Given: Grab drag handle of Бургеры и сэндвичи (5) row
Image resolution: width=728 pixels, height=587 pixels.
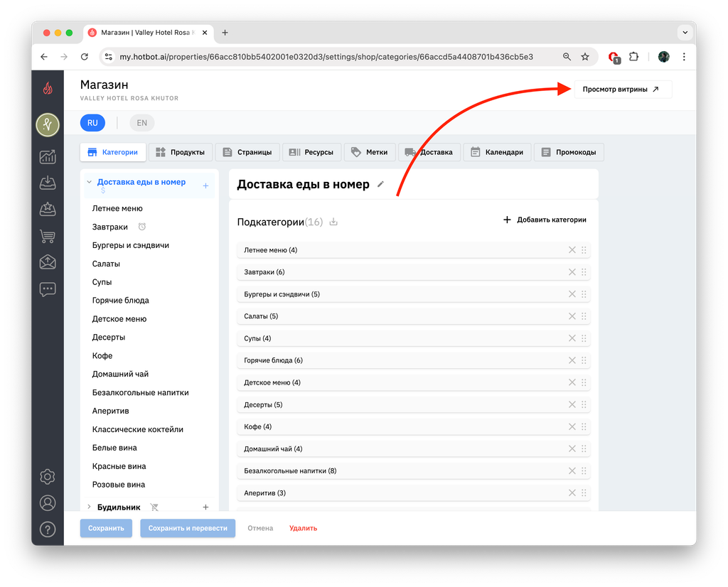Looking at the screenshot, I should pyautogui.click(x=584, y=294).
